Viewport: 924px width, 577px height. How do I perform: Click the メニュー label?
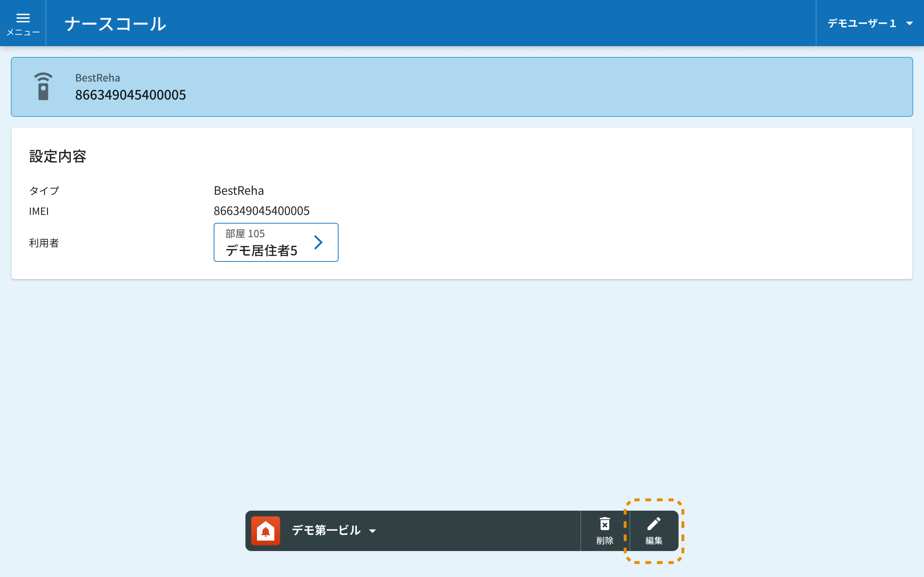coord(23,33)
